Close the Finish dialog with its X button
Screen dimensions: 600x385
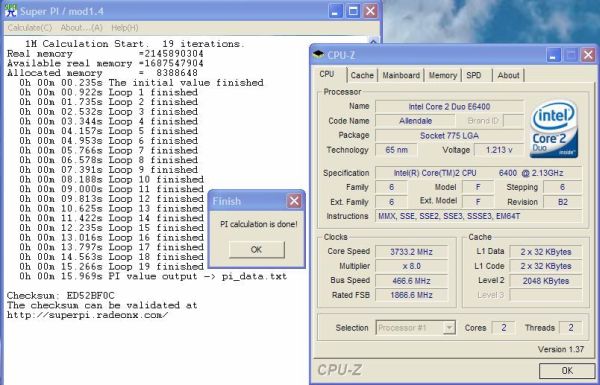point(294,201)
